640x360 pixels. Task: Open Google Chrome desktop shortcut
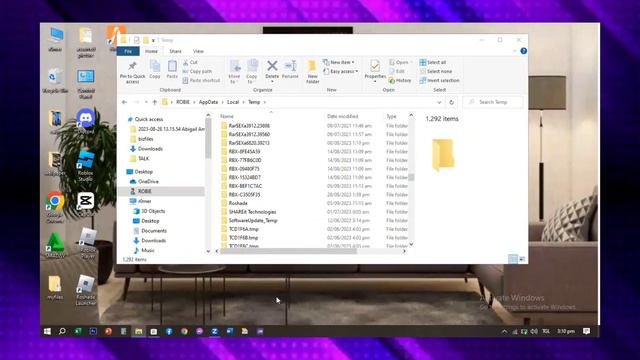55,208
